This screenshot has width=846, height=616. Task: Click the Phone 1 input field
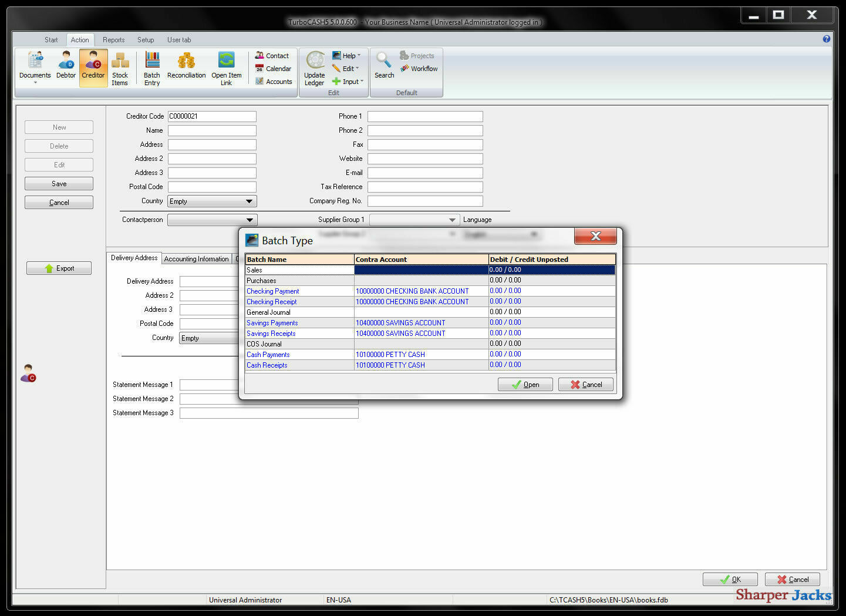(x=425, y=116)
